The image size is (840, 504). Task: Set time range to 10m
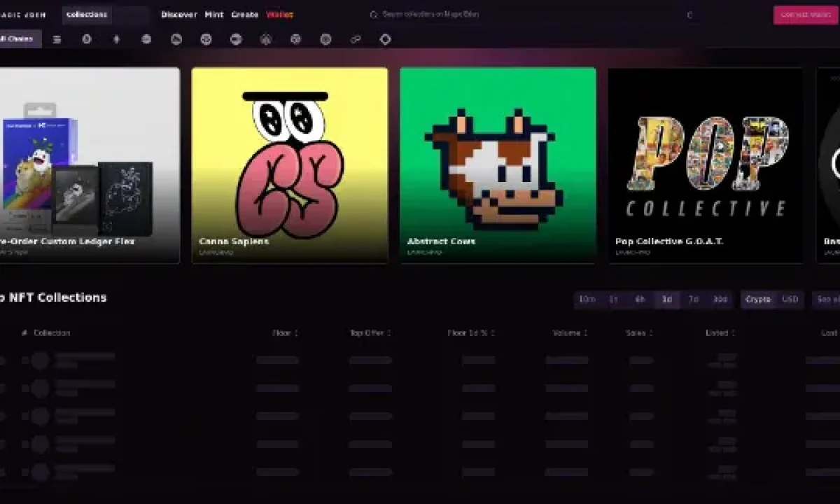pos(587,300)
